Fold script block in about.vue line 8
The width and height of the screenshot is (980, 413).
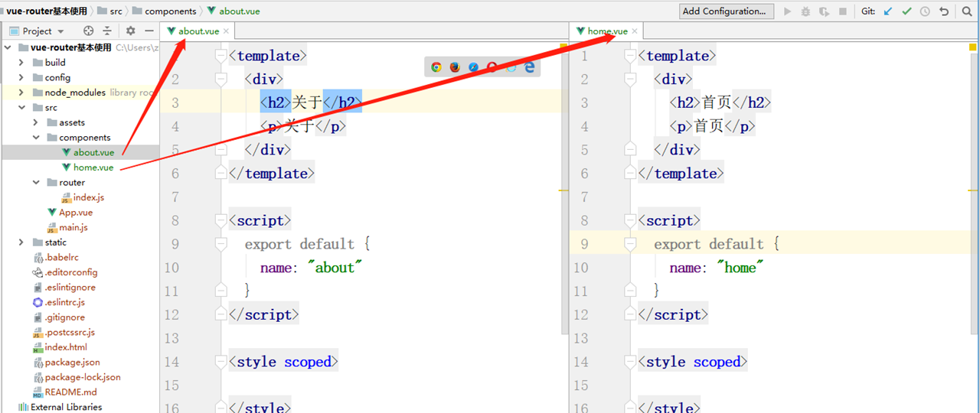pos(221,220)
